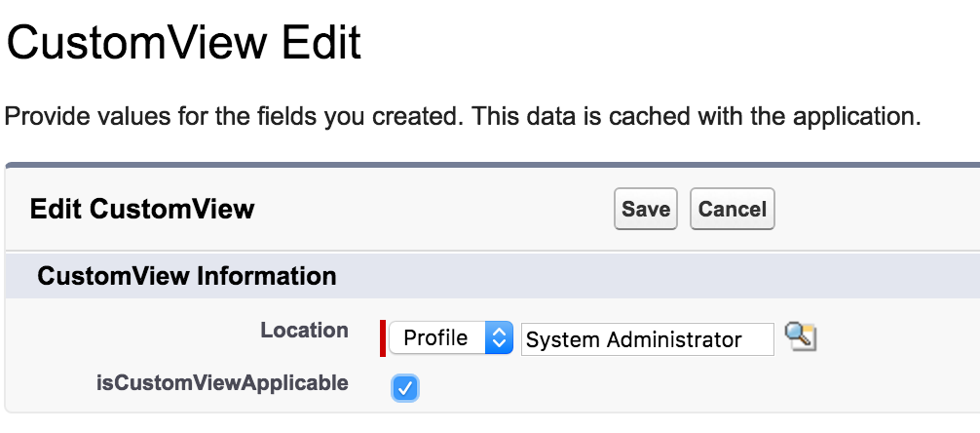The width and height of the screenshot is (980, 433).
Task: Click the fields description paragraph text
Action: 463,118
